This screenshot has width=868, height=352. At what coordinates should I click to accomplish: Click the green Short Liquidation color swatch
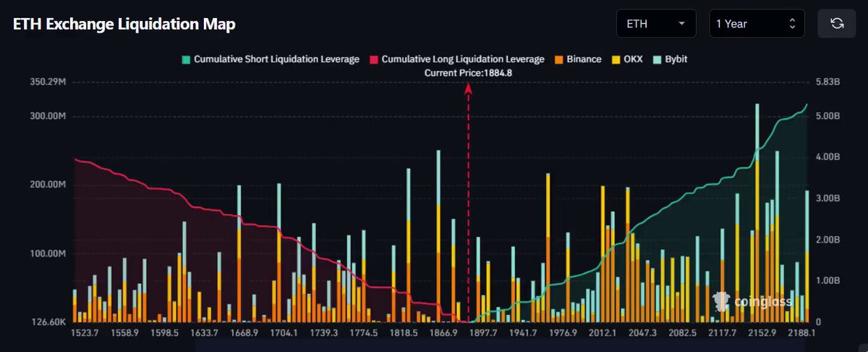185,59
